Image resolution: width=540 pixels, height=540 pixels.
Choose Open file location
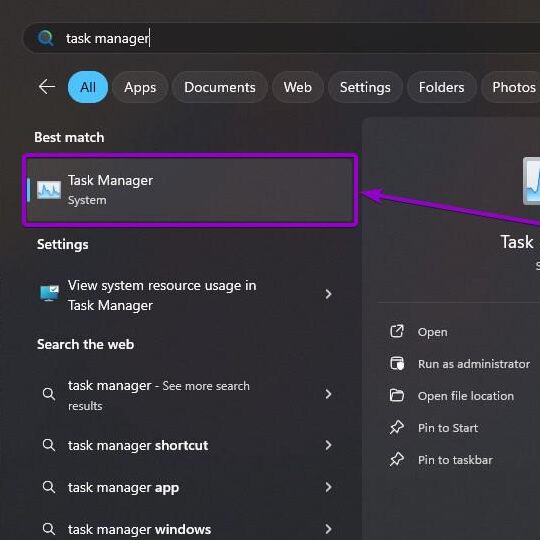click(466, 396)
